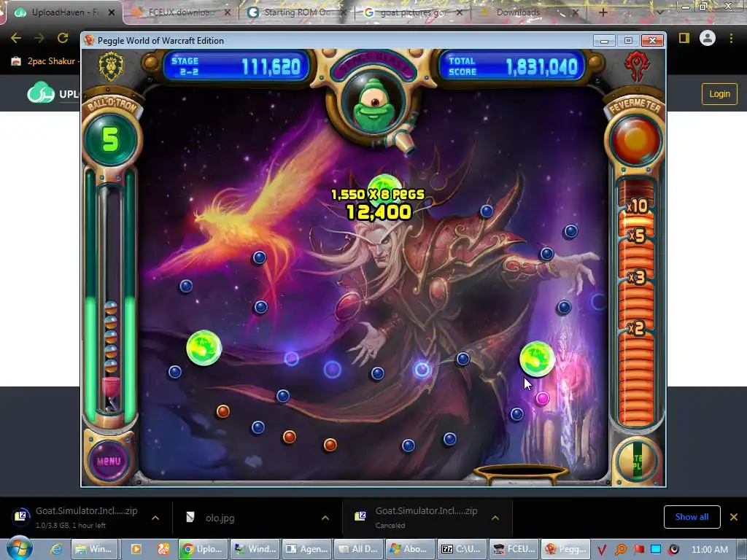
Task: Click the Pegg... taskbar button
Action: click(565, 549)
